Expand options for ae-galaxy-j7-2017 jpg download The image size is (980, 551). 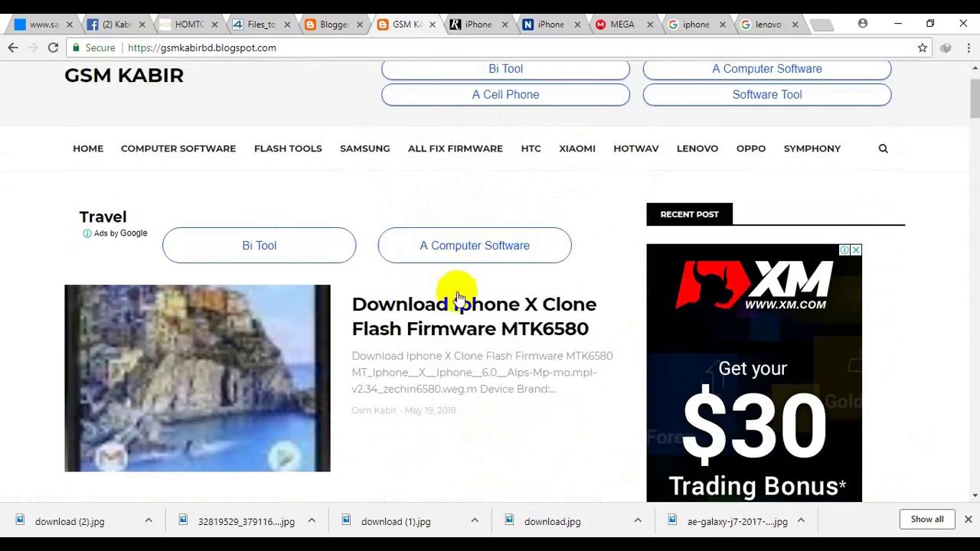[801, 521]
